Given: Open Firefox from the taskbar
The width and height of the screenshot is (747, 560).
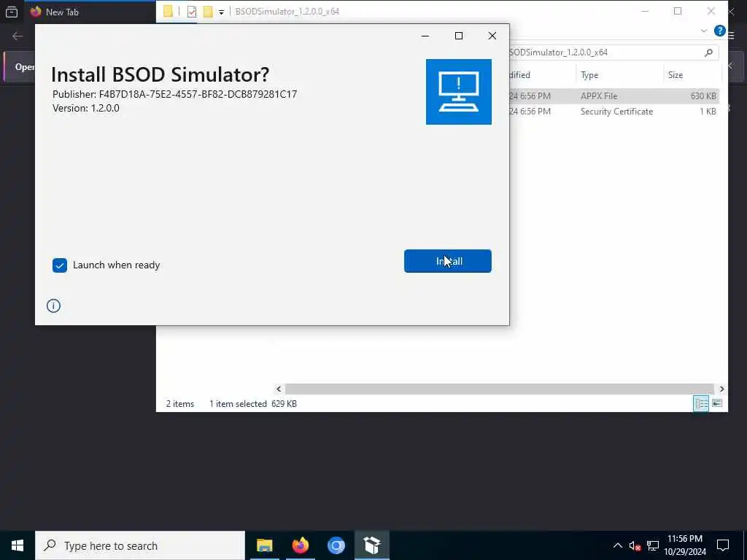Looking at the screenshot, I should point(300,545).
